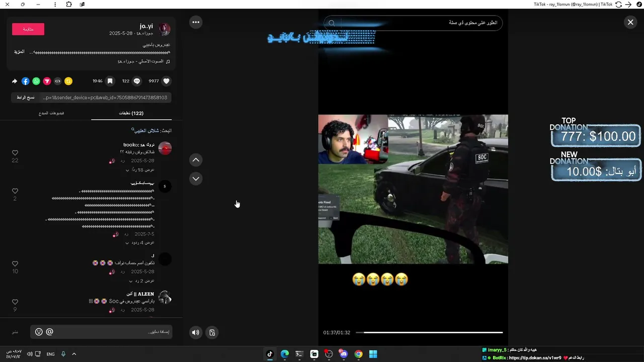Copy link with نسخ الرابط button
This screenshot has width=644, height=362.
point(26,98)
